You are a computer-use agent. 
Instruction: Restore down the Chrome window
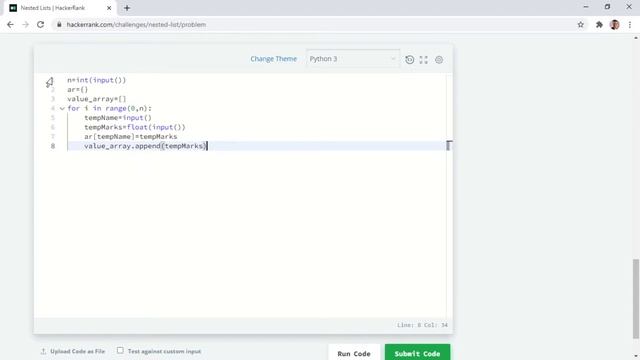607,7
